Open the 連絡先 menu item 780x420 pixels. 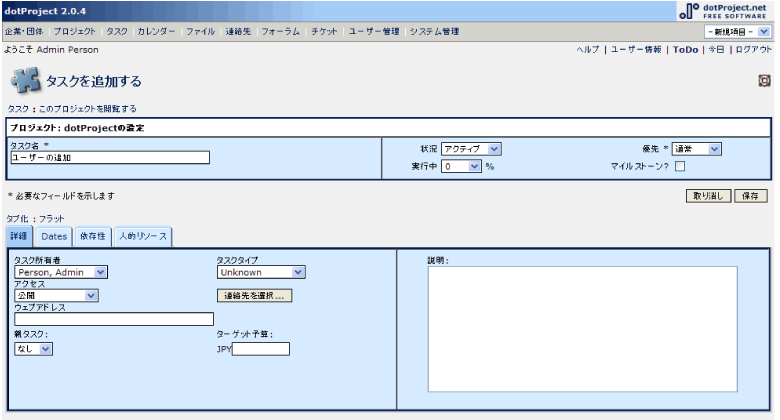238,31
